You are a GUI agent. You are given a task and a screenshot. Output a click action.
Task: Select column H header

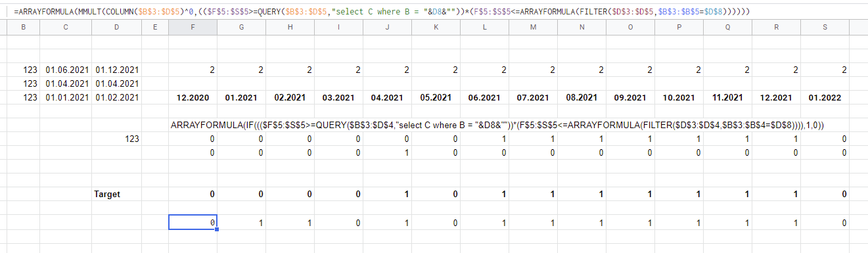click(290, 27)
